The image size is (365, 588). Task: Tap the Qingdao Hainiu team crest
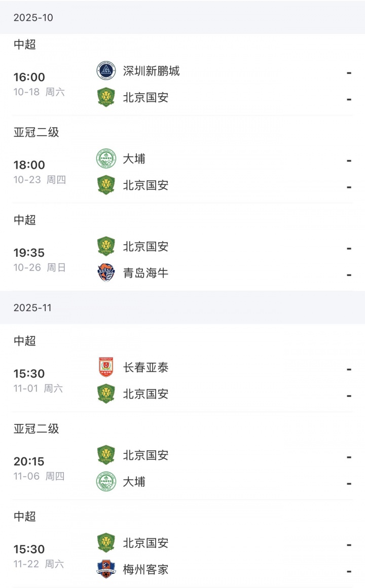click(106, 273)
